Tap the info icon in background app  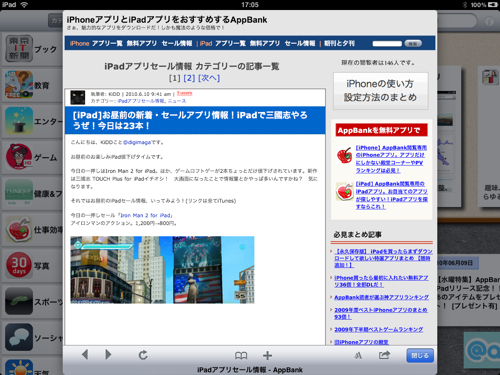tap(489, 21)
